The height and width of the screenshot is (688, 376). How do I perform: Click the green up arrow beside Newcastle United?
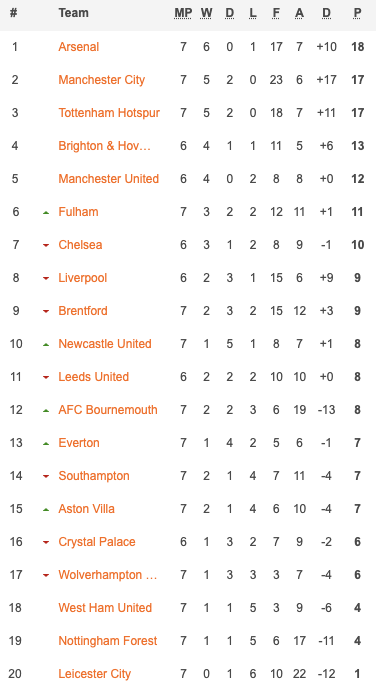click(x=46, y=345)
